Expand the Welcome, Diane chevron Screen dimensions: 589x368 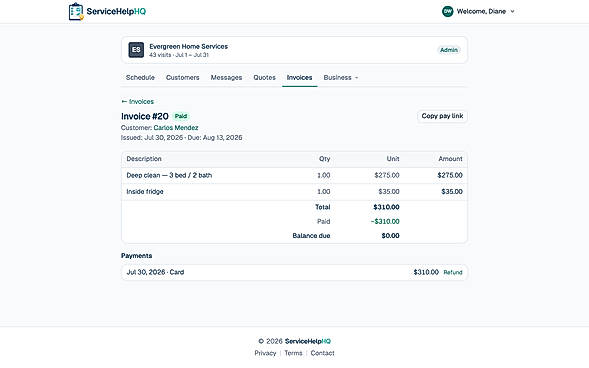[x=512, y=12]
